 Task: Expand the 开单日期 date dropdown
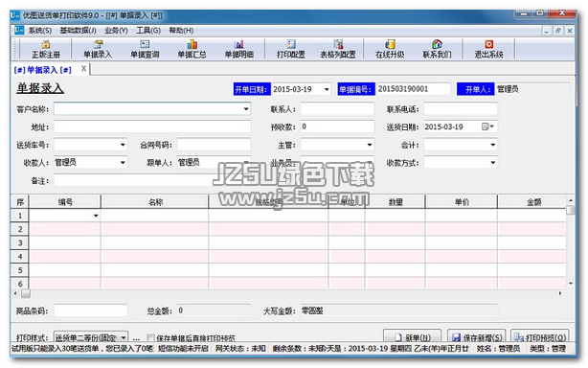(327, 89)
